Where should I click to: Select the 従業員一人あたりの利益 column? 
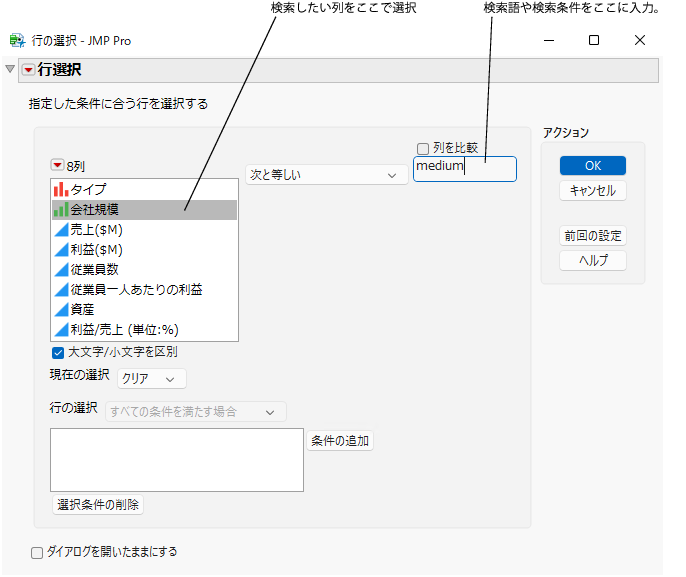[144, 290]
